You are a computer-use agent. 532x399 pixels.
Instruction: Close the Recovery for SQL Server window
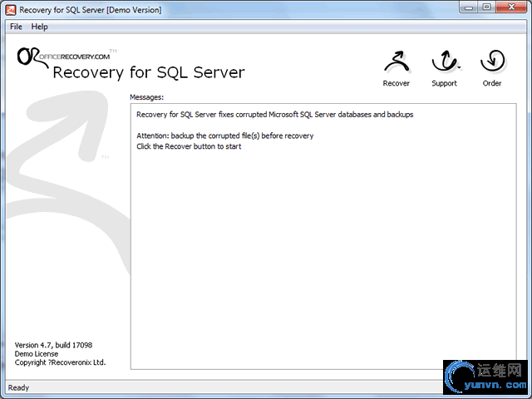[x=512, y=7]
